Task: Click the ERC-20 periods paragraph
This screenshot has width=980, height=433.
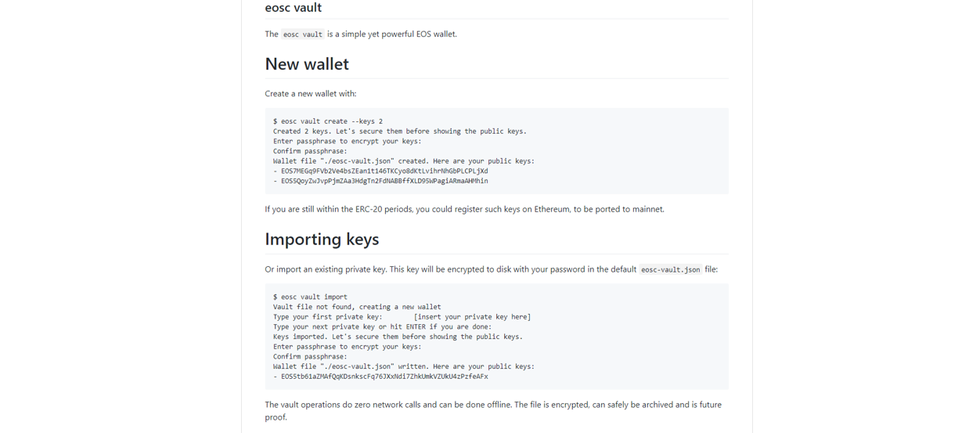Action: (x=464, y=209)
